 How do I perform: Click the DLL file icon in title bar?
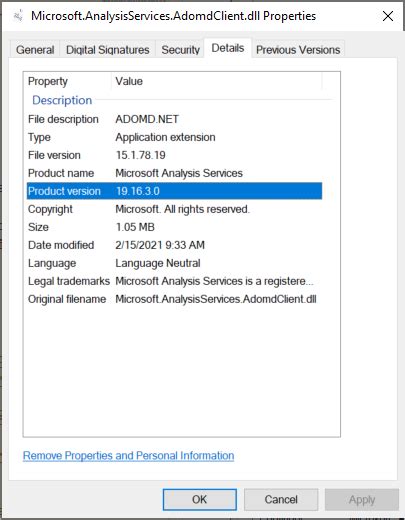pos(18,16)
